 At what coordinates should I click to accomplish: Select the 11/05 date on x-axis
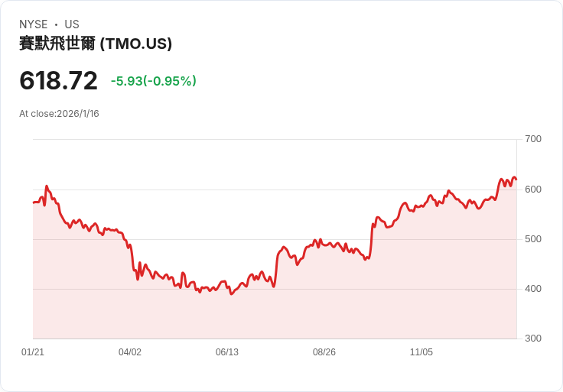pyautogui.click(x=421, y=352)
